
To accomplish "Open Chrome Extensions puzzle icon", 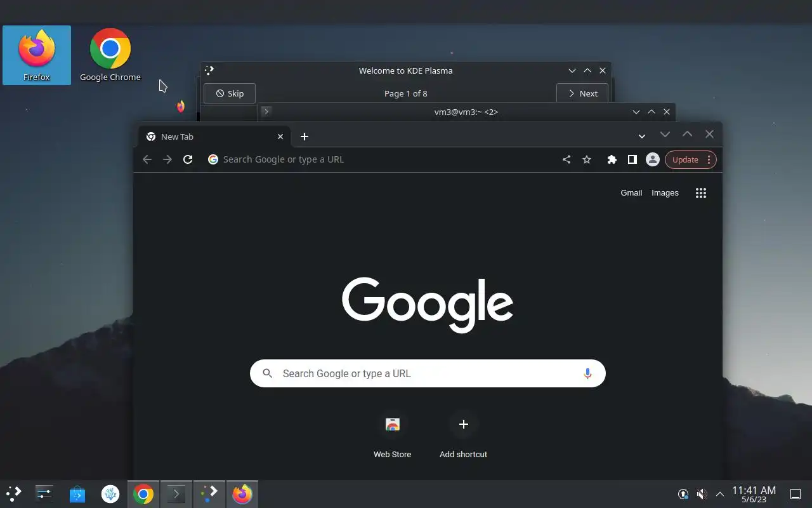I will (612, 159).
